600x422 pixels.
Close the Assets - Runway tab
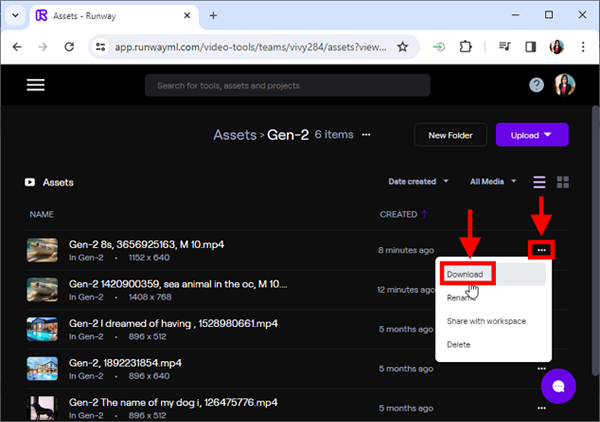(187, 16)
